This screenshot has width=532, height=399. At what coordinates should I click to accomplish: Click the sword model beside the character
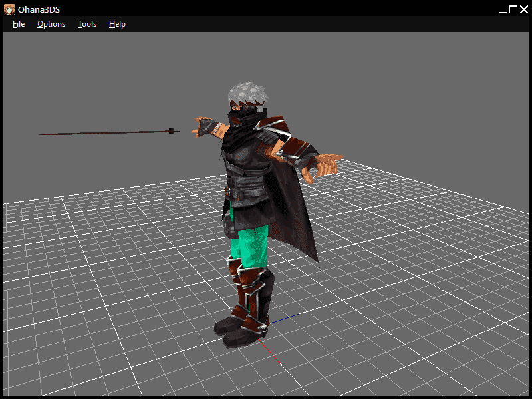pos(109,132)
